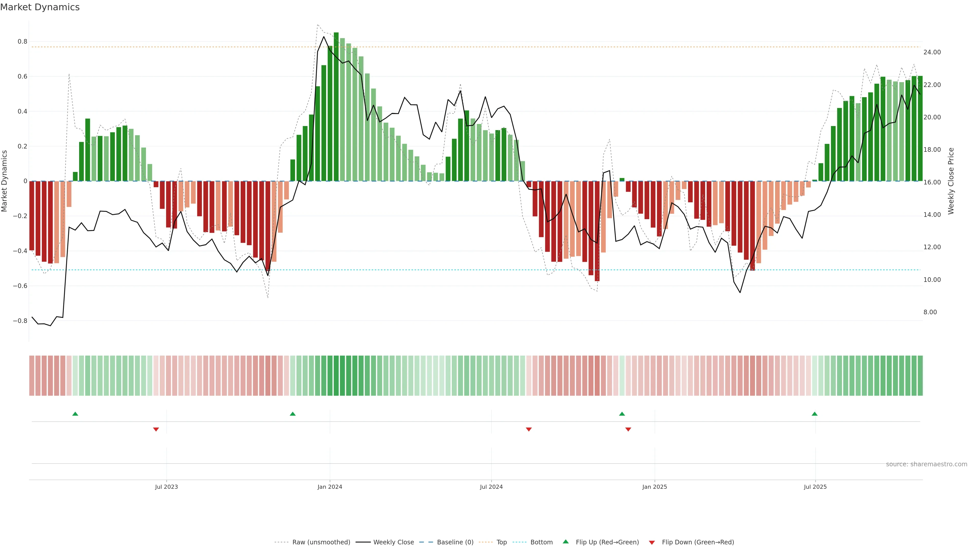Toggle the Baseline (0) legend series
This screenshot has height=551, width=980.
click(455, 542)
